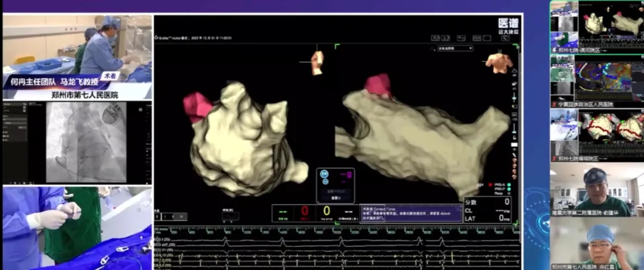The width and height of the screenshot is (644, 270).
Task: Select the Nanchang University expert video feed
Action: pyautogui.click(x=596, y=190)
